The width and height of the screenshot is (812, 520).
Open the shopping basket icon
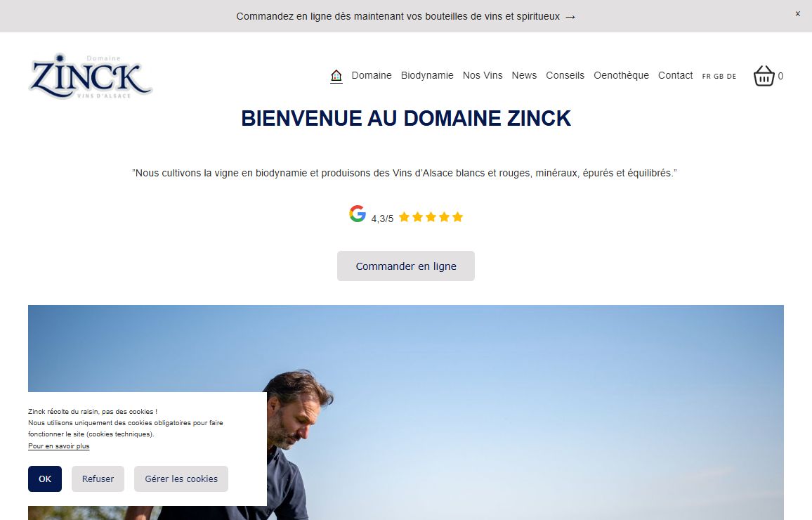(x=764, y=76)
